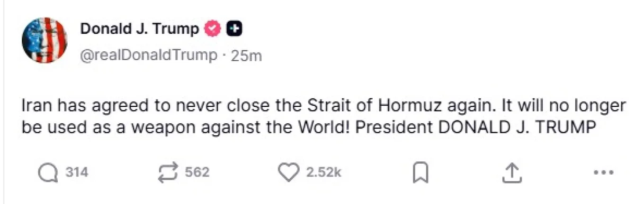Click the 2.52k likes count
Viewport: 644px width, 204px height.
pos(323,172)
